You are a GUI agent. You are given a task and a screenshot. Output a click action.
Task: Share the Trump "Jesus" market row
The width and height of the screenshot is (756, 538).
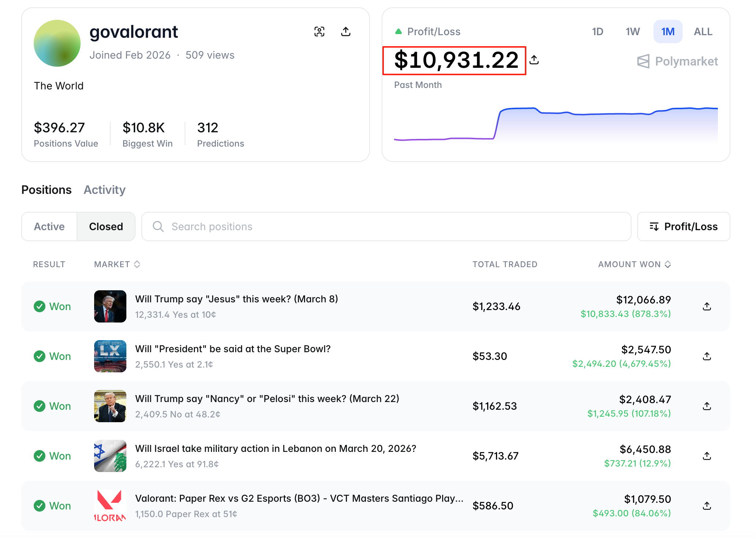click(x=707, y=306)
